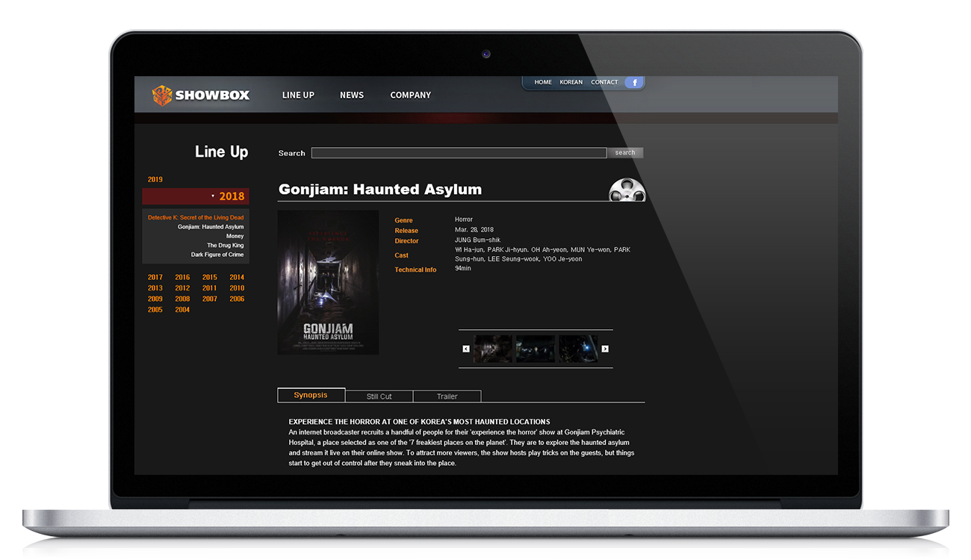Image resolution: width=971 pixels, height=560 pixels.
Task: Open The Drug King movie page
Action: click(226, 246)
